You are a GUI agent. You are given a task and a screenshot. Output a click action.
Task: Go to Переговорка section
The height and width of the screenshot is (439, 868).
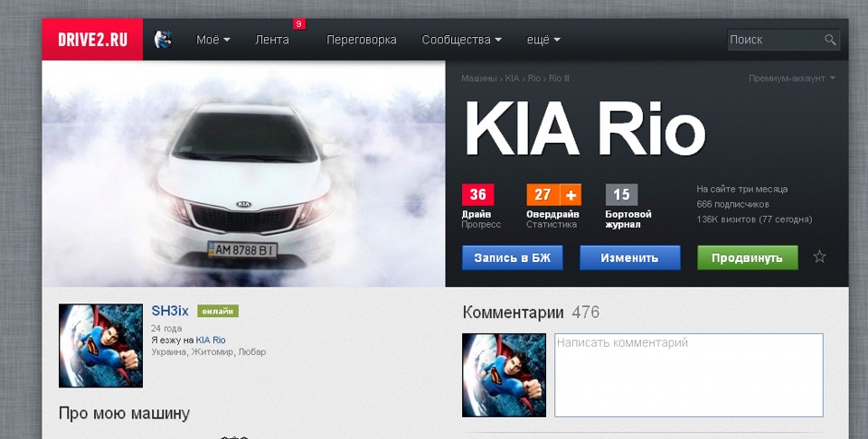click(361, 40)
